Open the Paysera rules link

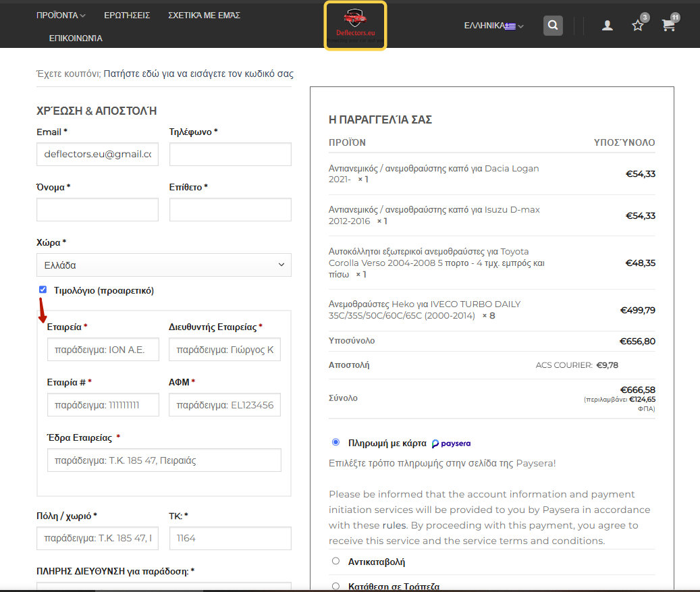[x=394, y=525]
